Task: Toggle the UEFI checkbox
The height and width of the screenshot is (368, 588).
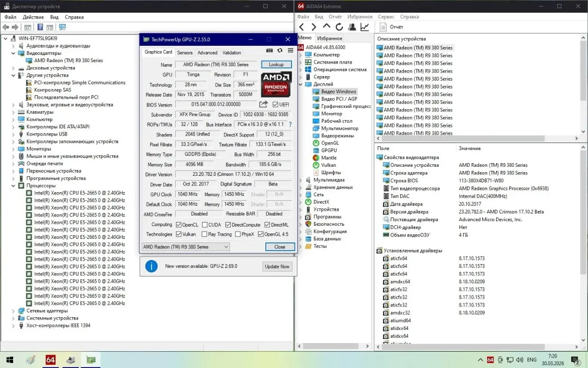Action: 275,105
